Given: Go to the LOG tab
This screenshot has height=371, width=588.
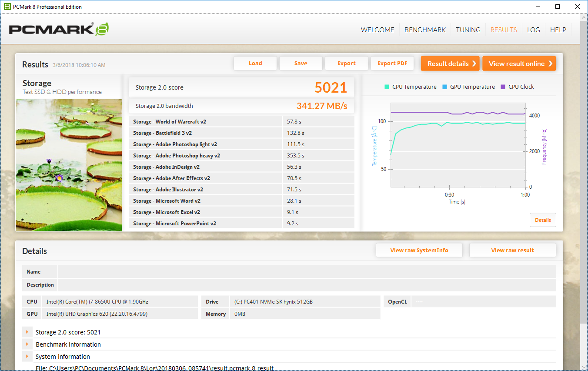Looking at the screenshot, I should pos(534,30).
